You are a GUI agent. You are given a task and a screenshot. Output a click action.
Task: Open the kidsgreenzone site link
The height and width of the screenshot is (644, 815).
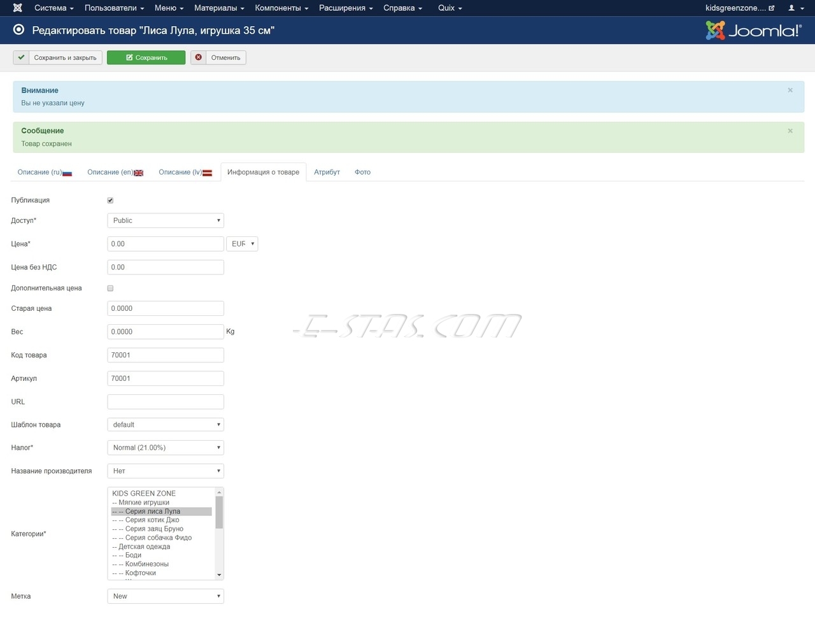(x=740, y=8)
